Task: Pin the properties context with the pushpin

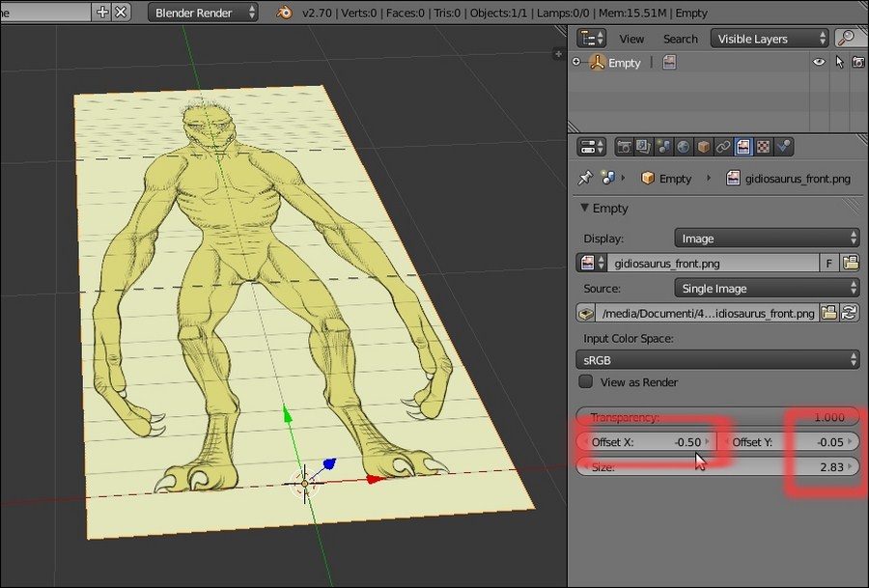Action: coord(585,178)
